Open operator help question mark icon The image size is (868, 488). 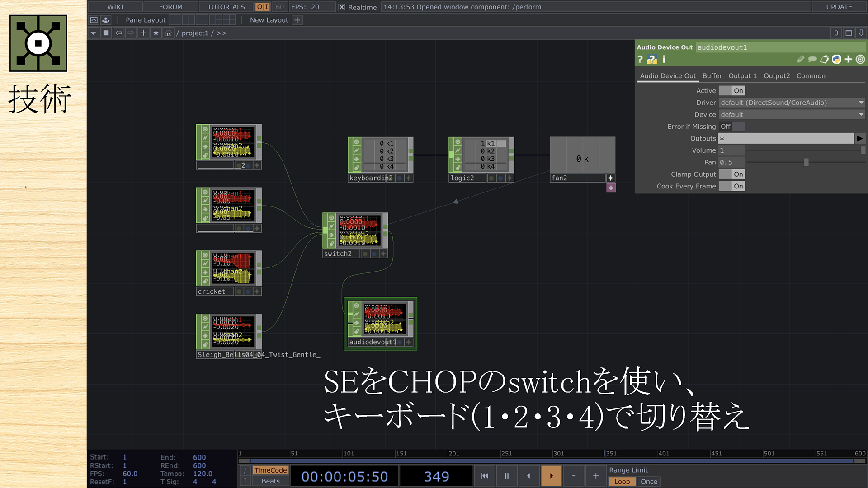[640, 59]
